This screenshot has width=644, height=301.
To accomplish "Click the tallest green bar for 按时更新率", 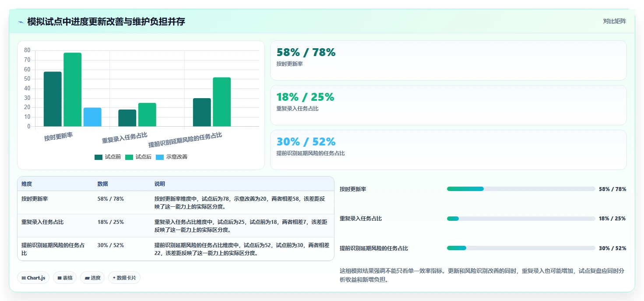I will pos(72,89).
